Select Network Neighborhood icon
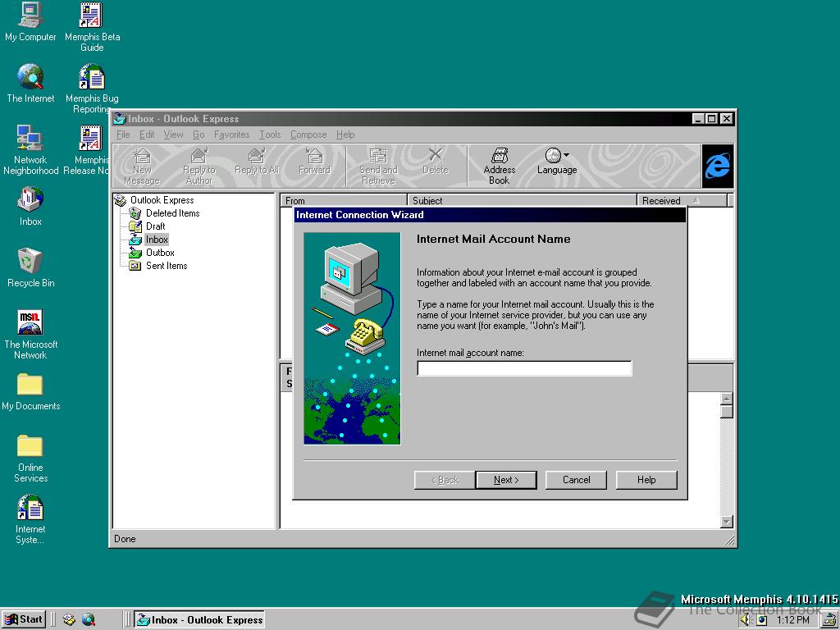 [30, 150]
